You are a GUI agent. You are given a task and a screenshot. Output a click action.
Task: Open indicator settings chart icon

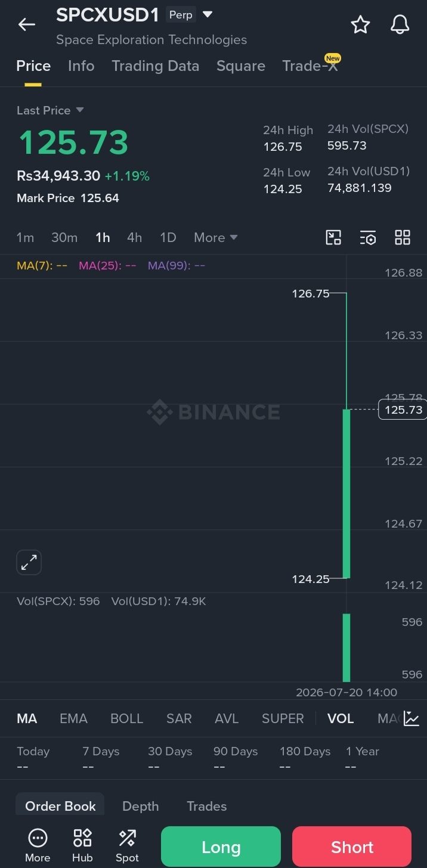coord(411,718)
